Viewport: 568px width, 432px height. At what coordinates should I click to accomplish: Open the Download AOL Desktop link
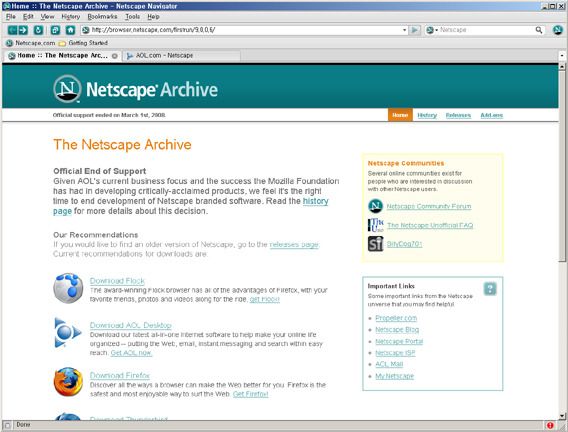[x=130, y=325]
